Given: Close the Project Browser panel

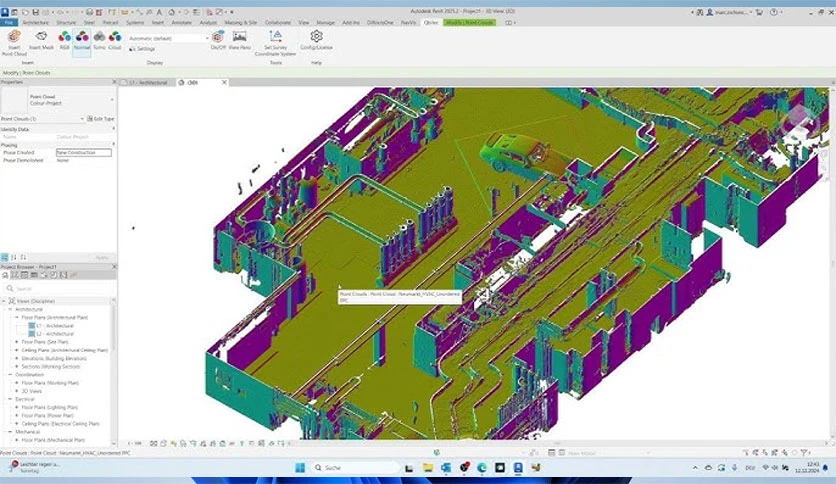Looking at the screenshot, I should (x=114, y=267).
